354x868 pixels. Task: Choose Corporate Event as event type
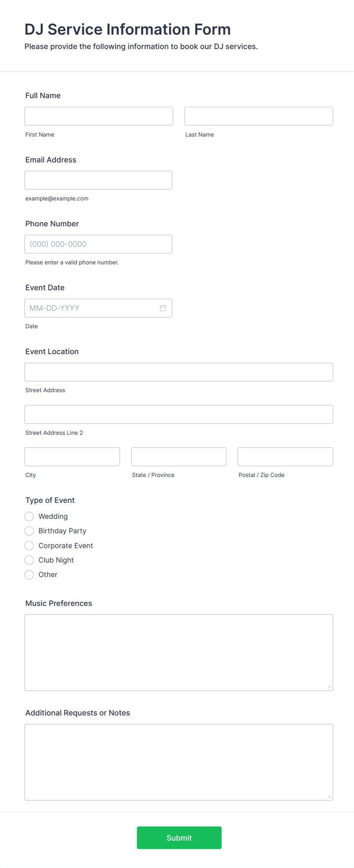(29, 545)
